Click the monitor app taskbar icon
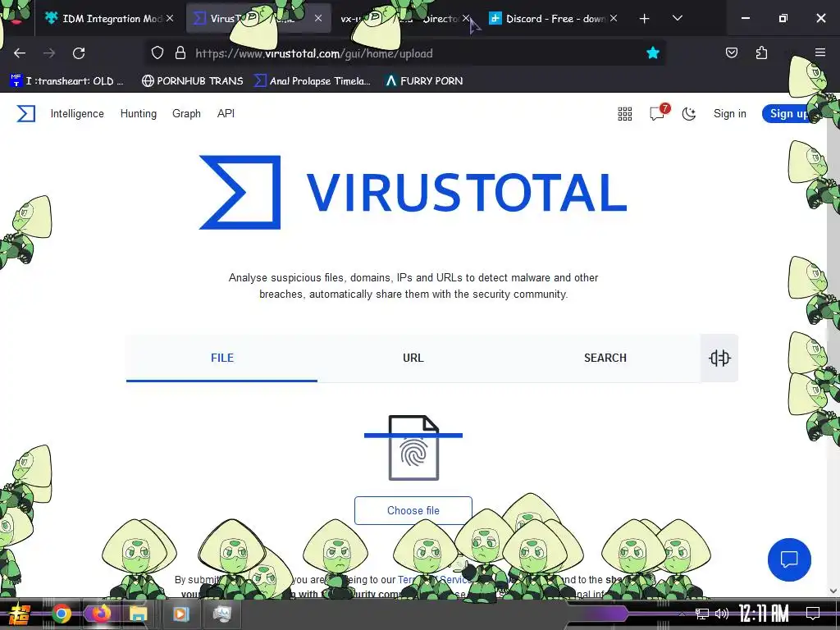The height and width of the screenshot is (630, 840). (x=221, y=614)
